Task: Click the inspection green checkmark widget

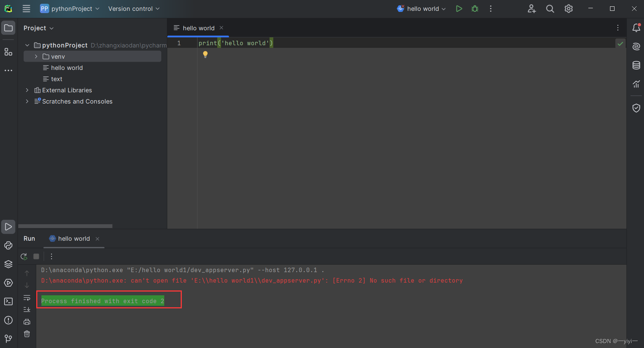Action: tap(620, 44)
